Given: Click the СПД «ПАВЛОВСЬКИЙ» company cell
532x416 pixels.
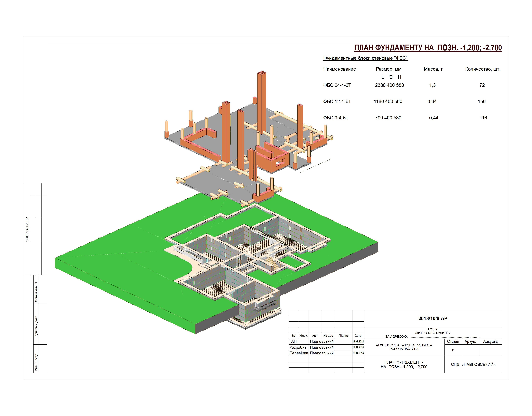Looking at the screenshot, I should 473,365.
